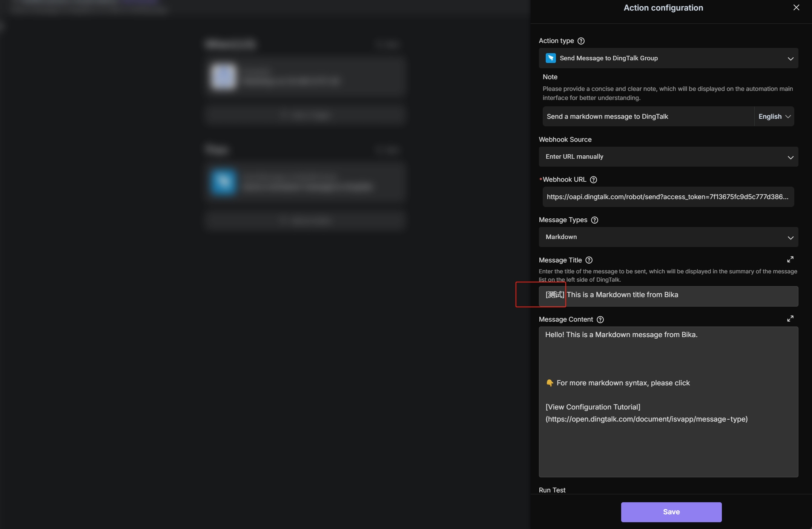Click the blurred trigger card behind panel
The width and height of the screenshot is (812, 529).
coord(305,77)
